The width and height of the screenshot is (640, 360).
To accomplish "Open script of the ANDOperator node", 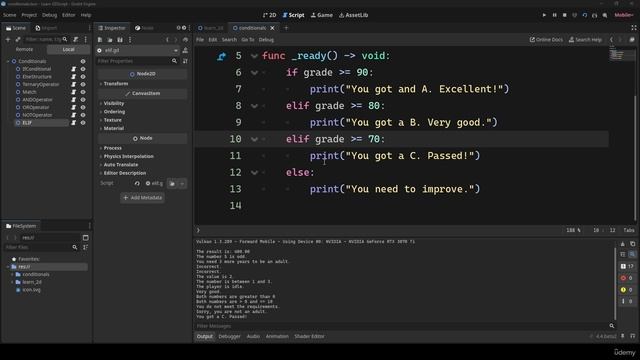I will pos(74,100).
